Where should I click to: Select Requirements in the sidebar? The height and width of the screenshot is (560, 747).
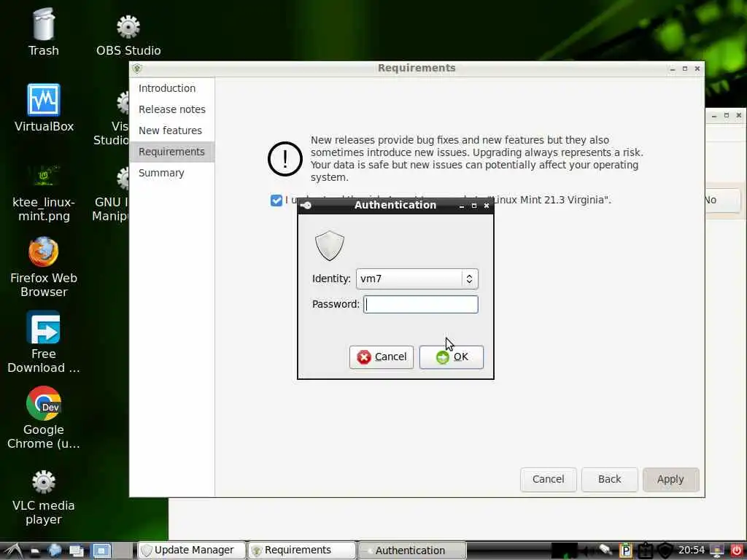coord(171,152)
